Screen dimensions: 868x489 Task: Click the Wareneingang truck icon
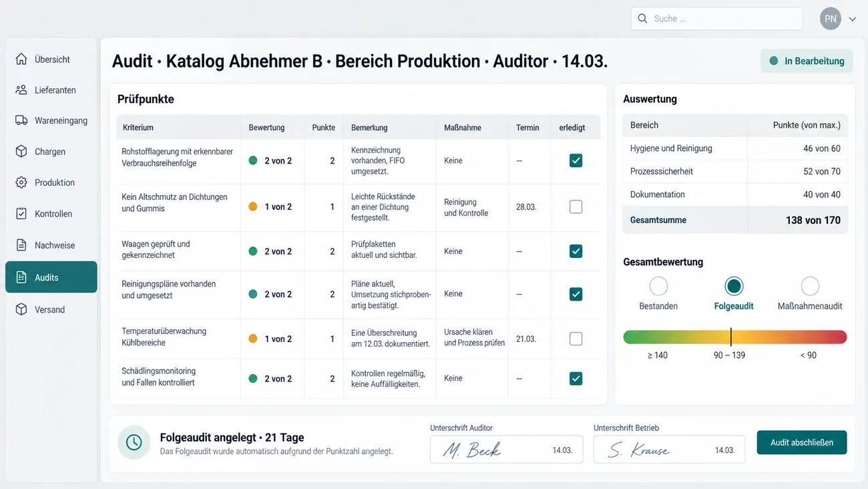(21, 120)
